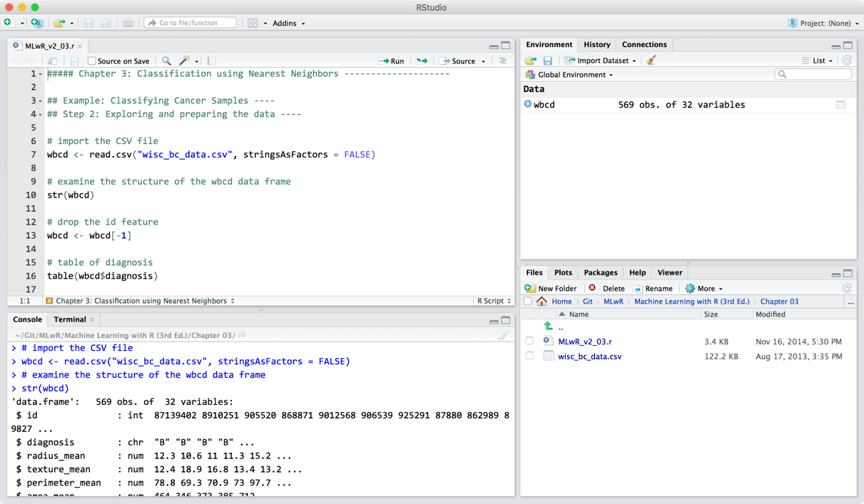Click View current directory arrow in Console
Viewport: 864px width, 504px height.
point(243,335)
